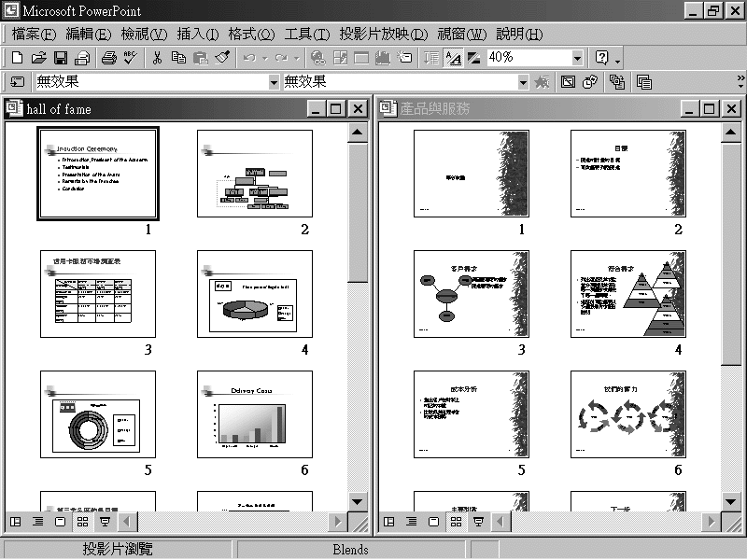Open the 檔案(F) menu
747x560 pixels.
click(34, 34)
